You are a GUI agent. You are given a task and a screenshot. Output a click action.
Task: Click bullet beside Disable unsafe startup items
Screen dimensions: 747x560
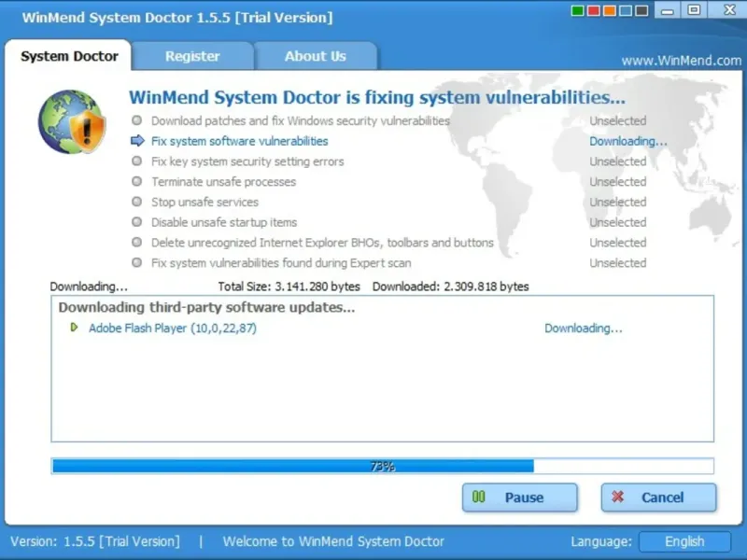coord(136,222)
